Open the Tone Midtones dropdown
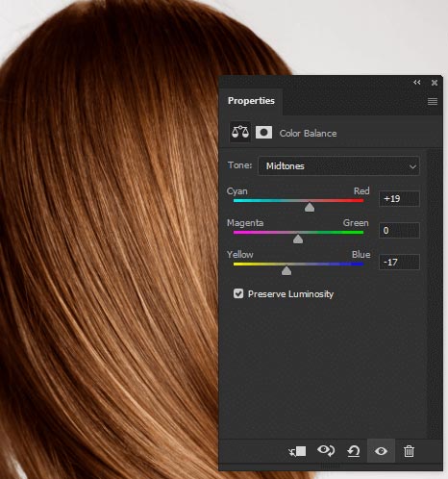The image size is (448, 479). tap(338, 165)
